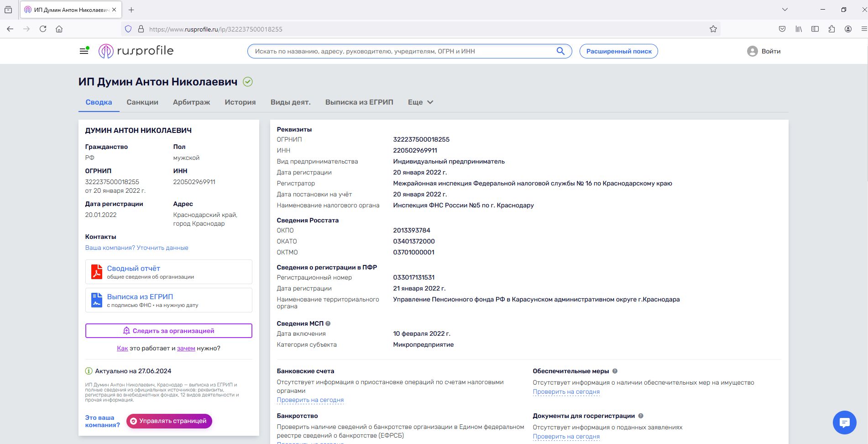Image resolution: width=868 pixels, height=444 pixels.
Task: Open the Firefox account icon
Action: coord(848,29)
